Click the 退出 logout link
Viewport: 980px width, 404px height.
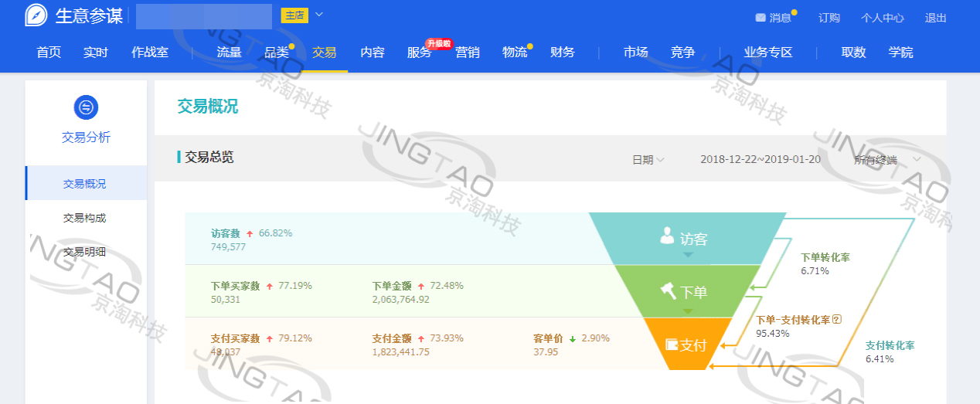pos(935,18)
